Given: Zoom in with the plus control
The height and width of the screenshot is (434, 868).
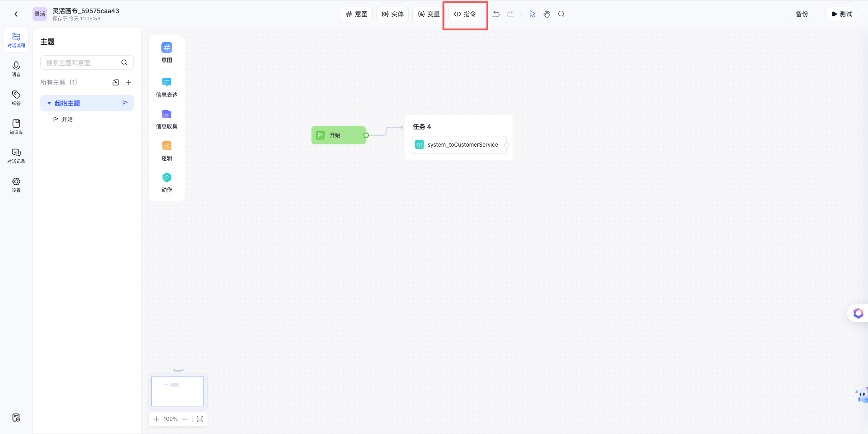Looking at the screenshot, I should [156, 419].
